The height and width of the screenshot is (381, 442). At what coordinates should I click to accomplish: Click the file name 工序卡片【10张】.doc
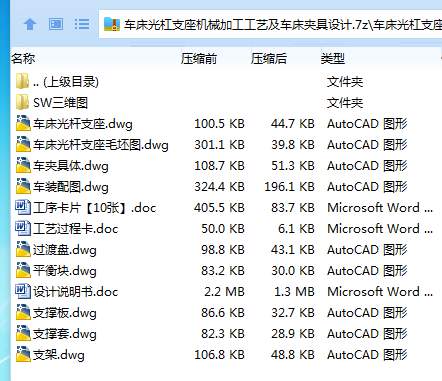pos(95,208)
